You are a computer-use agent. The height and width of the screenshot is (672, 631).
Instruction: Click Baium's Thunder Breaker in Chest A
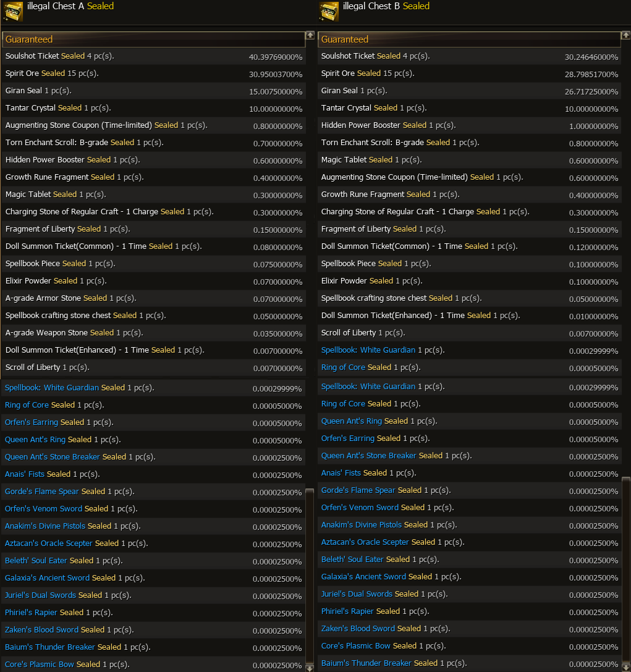pyautogui.click(x=50, y=647)
